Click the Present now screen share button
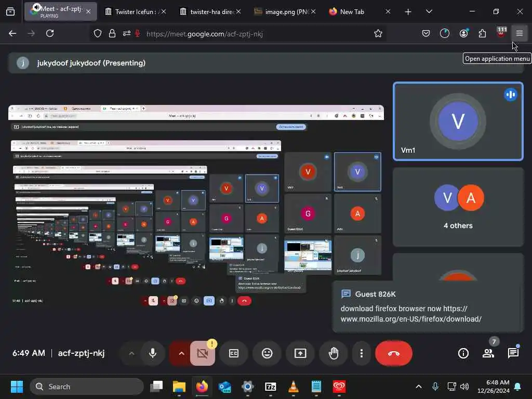Image resolution: width=532 pixels, height=399 pixels. click(300, 353)
